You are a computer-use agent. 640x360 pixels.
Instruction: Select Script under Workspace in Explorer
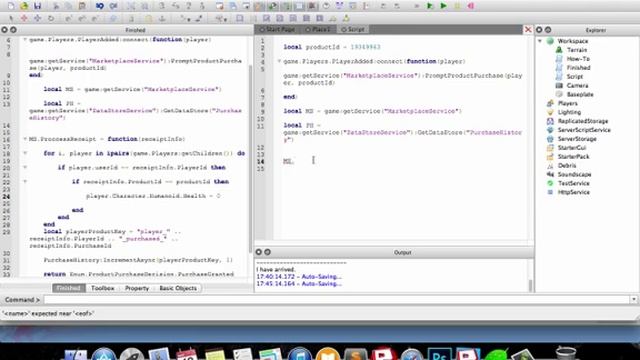click(575, 77)
